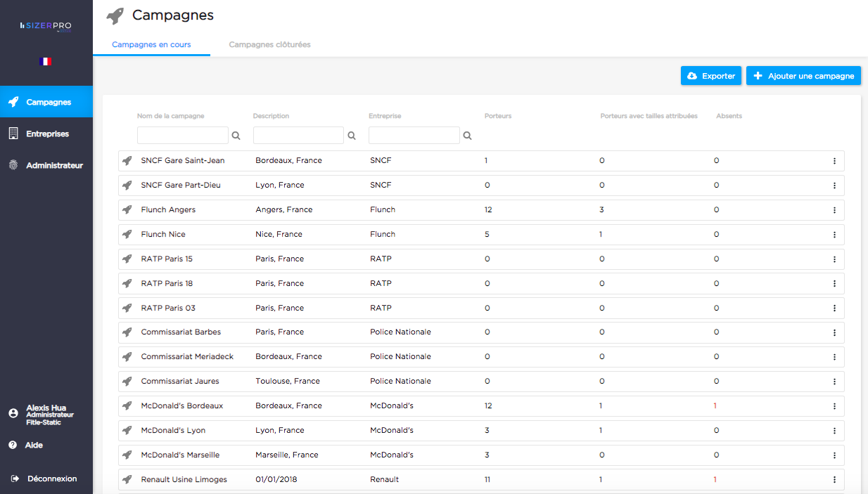
Task: Open Campagnes in the sidebar
Action: pyautogui.click(x=46, y=102)
